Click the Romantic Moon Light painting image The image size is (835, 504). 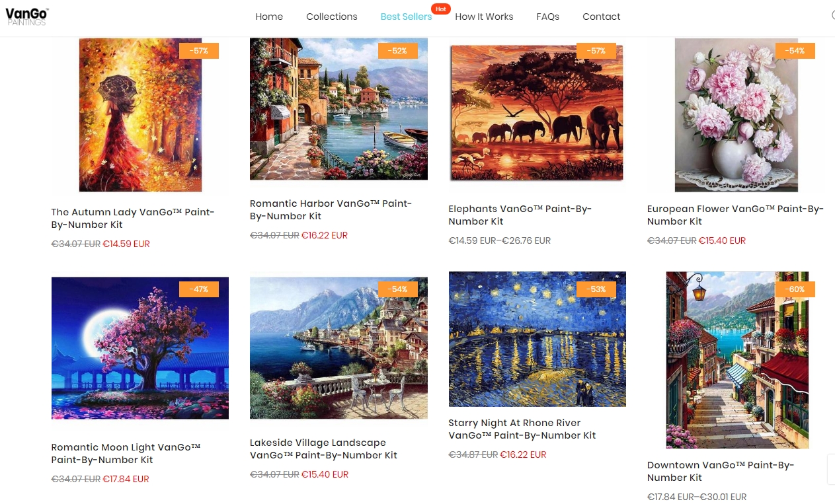coord(140,348)
